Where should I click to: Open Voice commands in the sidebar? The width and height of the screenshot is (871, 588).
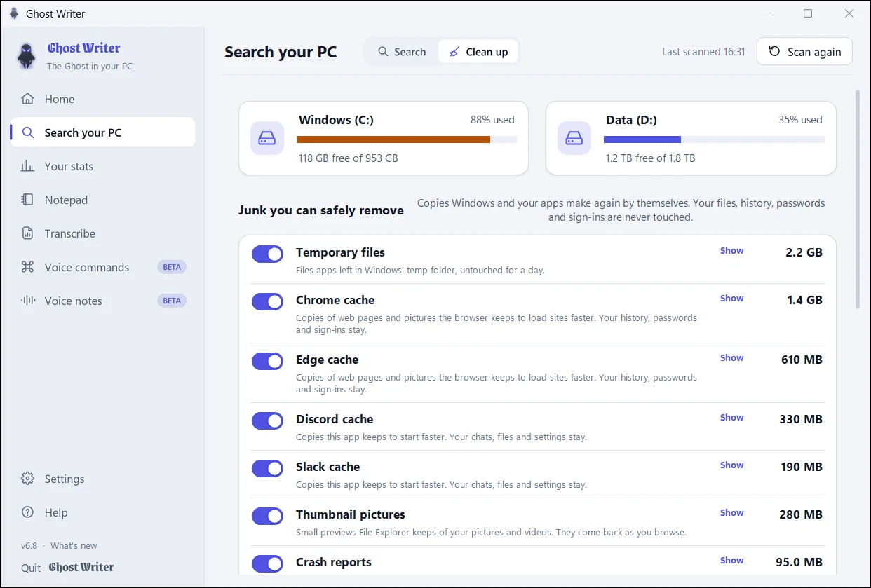pos(102,267)
